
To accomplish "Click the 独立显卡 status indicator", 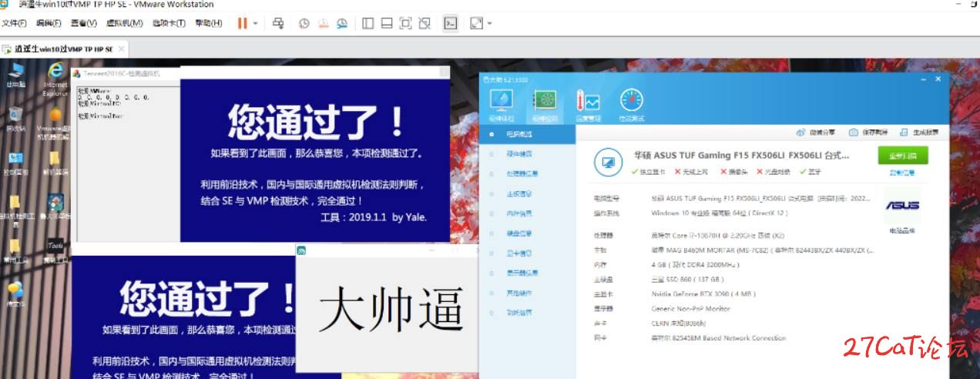I will click(650, 172).
